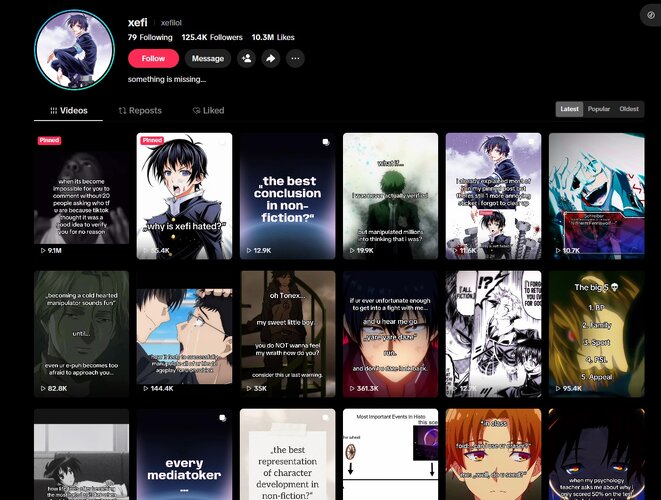Select the Popular sort option
Image resolution: width=661 pixels, height=500 pixels.
[599, 109]
